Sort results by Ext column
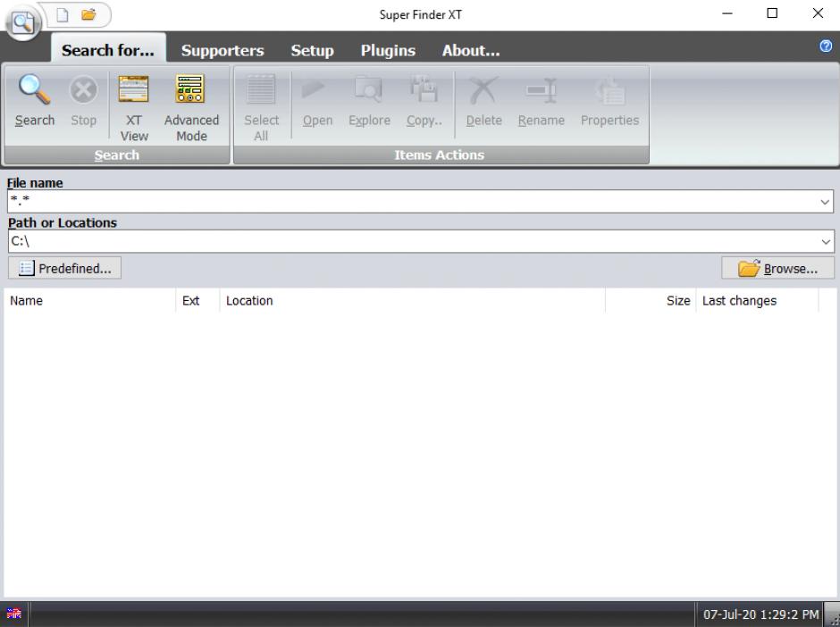The width and height of the screenshot is (840, 627). 197,300
